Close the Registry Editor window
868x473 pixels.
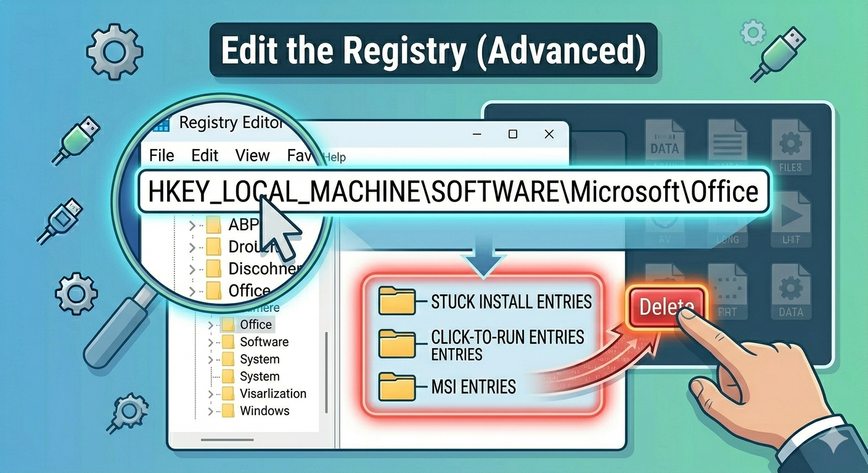click(549, 134)
